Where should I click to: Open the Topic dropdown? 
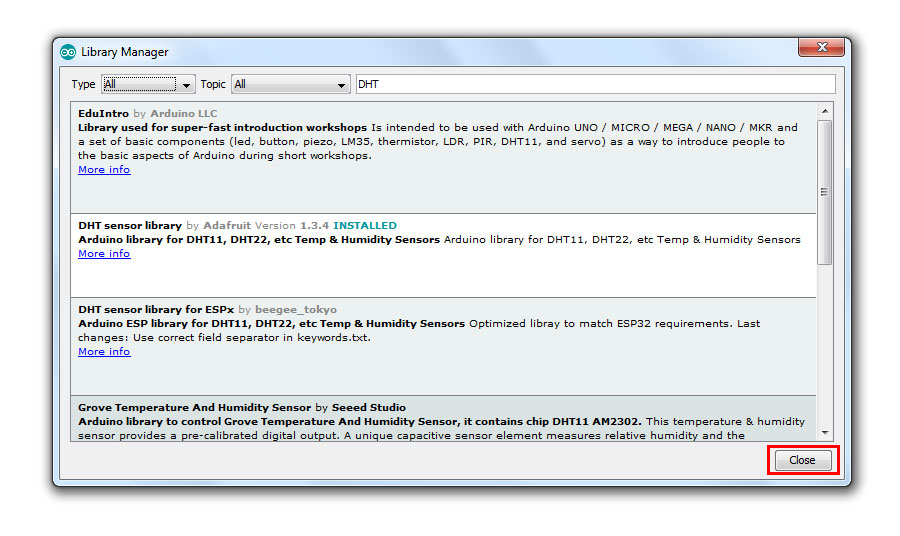coord(290,84)
